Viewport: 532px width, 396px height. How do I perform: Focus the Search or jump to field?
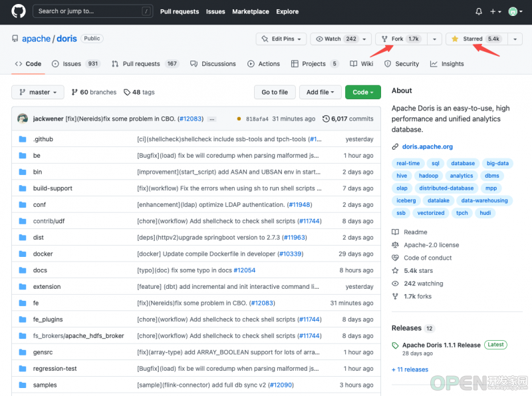[92, 11]
